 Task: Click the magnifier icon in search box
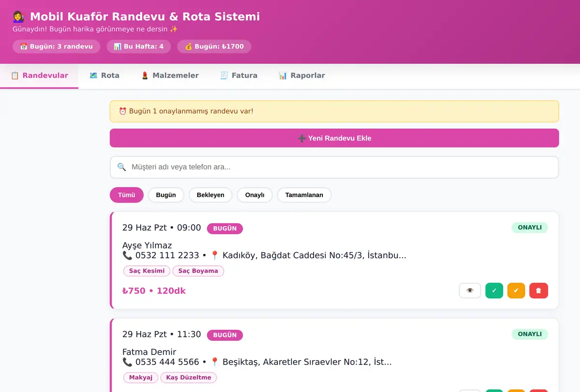coord(122,167)
